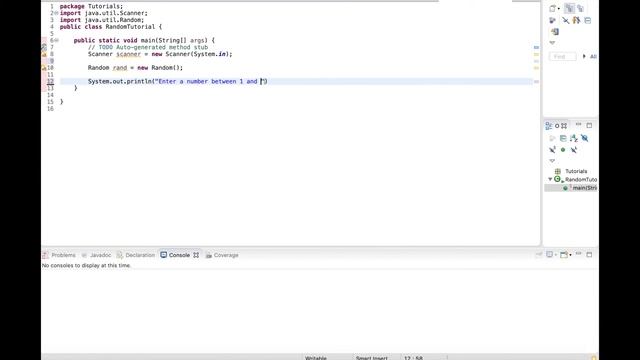Maximize the Outline panel

(x=589, y=125)
